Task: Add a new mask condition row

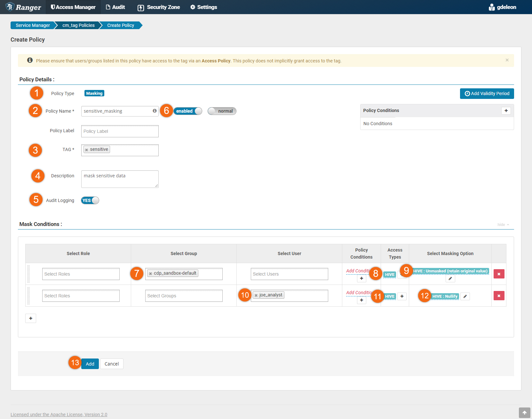Action: click(31, 318)
